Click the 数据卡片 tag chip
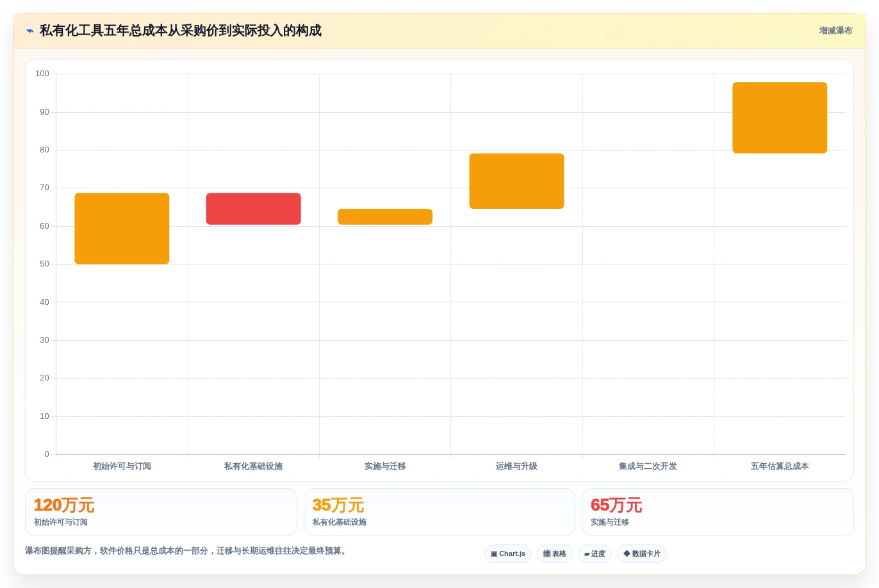The height and width of the screenshot is (588, 879). [x=642, y=554]
